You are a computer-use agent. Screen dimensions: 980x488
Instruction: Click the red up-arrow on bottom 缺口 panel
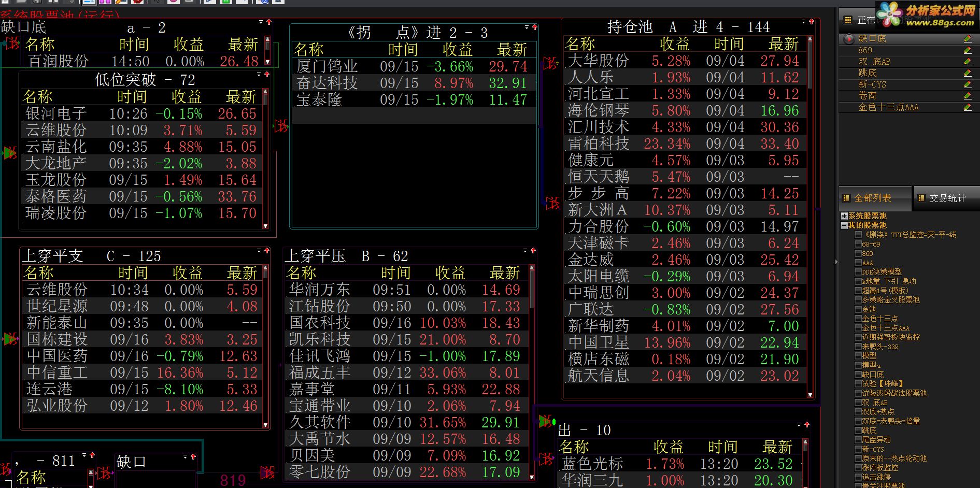[x=193, y=457]
